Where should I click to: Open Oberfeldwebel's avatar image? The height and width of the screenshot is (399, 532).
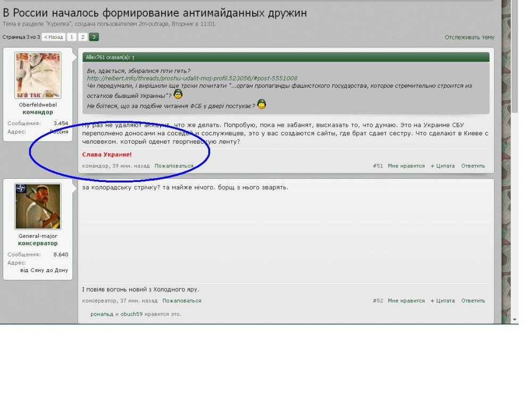point(38,76)
